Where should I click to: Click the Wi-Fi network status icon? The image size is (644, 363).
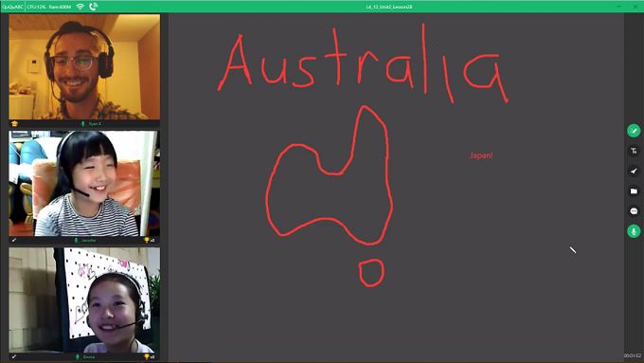tap(80, 7)
